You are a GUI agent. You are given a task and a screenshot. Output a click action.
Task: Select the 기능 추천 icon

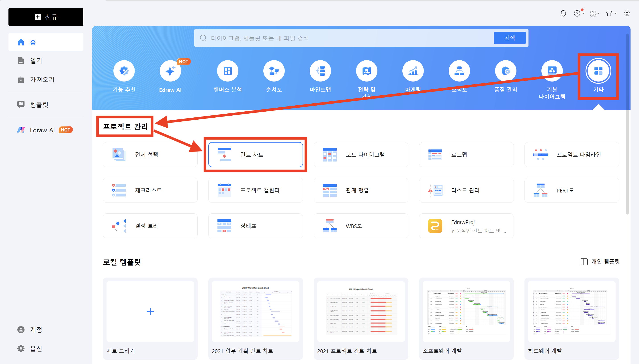point(124,71)
